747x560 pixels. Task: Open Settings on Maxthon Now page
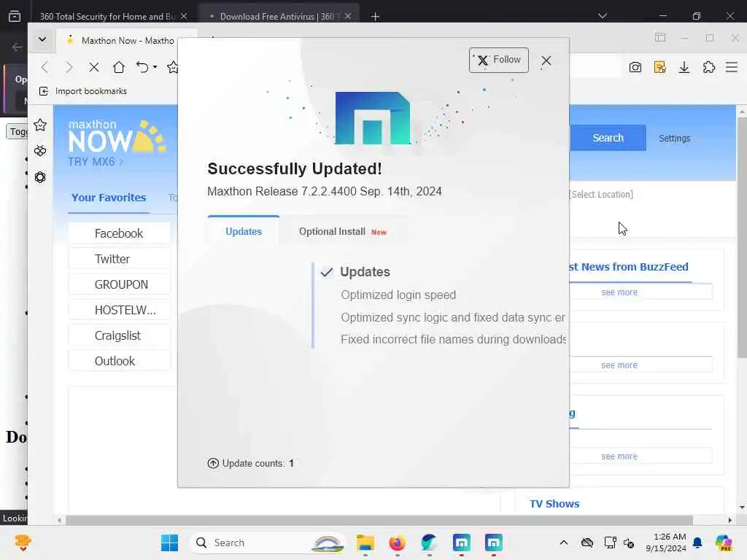(674, 138)
